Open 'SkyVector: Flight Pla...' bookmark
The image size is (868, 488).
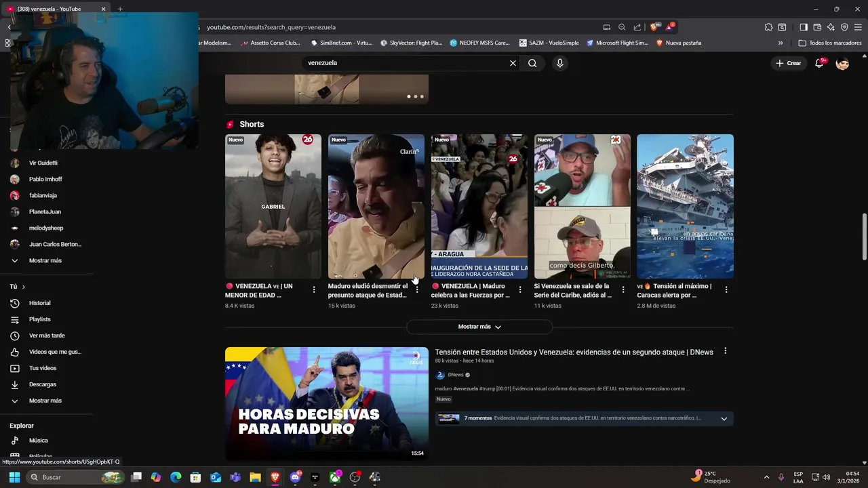411,43
